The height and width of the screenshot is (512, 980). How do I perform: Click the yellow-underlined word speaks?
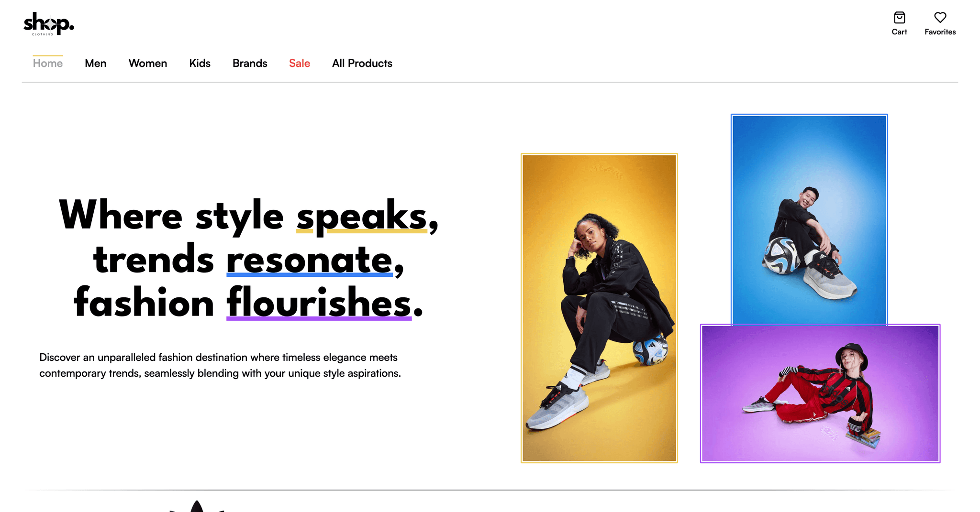[x=362, y=216]
